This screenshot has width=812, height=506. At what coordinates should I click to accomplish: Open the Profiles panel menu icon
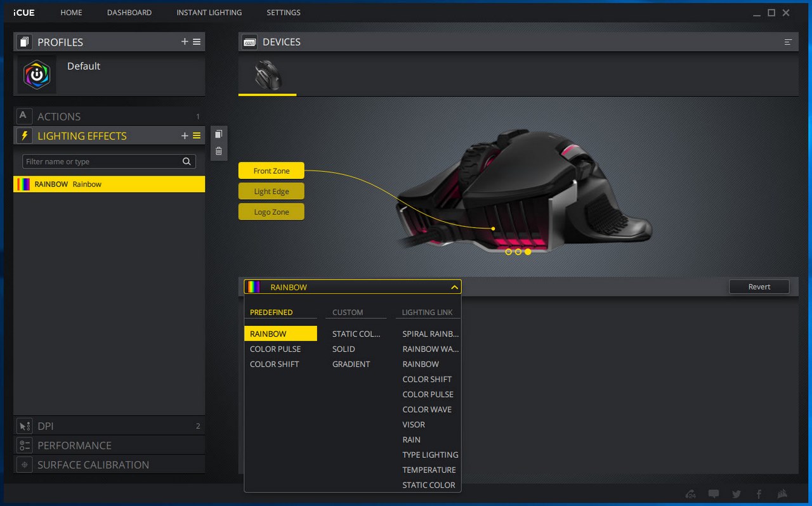pos(197,42)
